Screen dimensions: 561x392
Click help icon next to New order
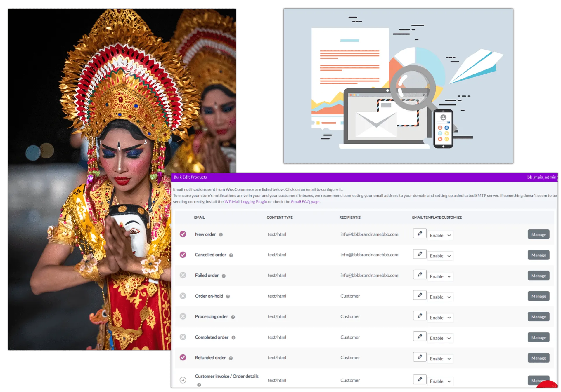coord(221,235)
